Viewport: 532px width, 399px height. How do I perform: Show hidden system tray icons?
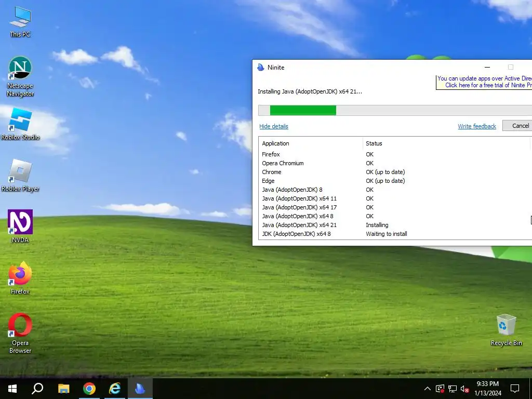pyautogui.click(x=428, y=389)
